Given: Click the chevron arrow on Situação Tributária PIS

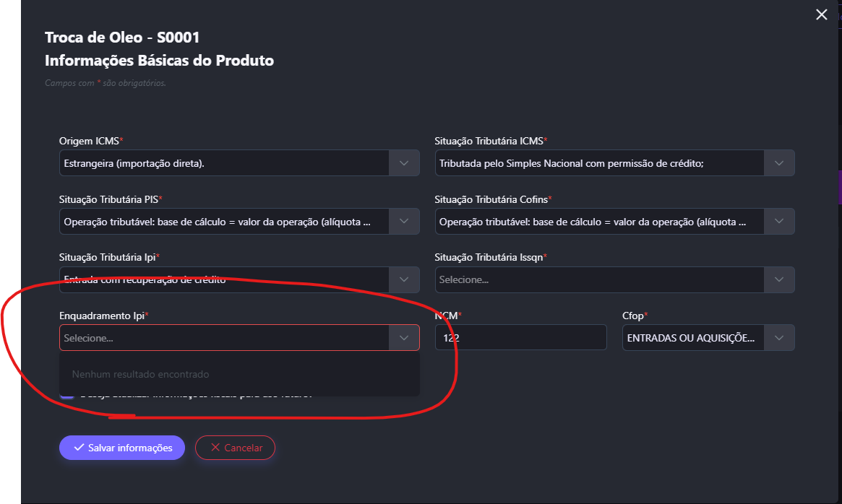Looking at the screenshot, I should 404,222.
